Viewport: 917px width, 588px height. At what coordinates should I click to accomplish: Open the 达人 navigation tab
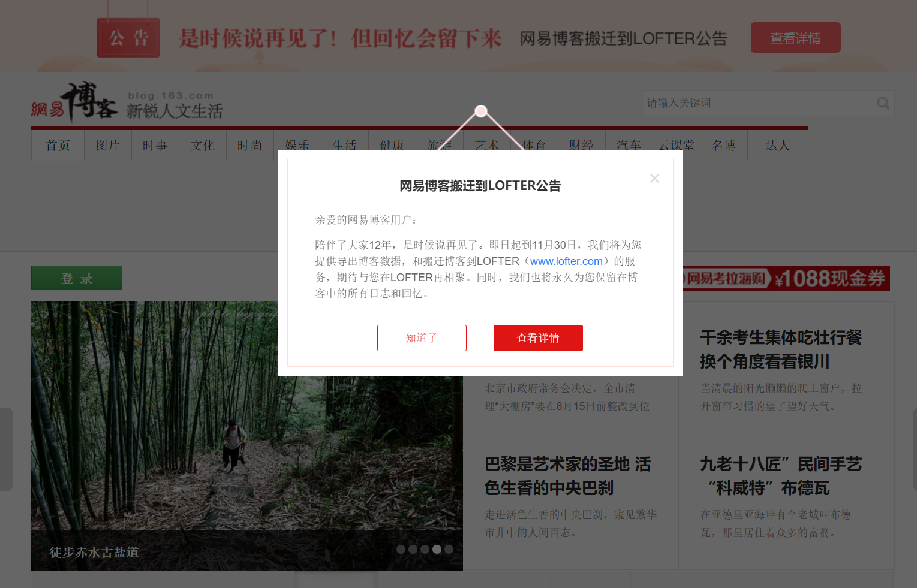(x=778, y=146)
